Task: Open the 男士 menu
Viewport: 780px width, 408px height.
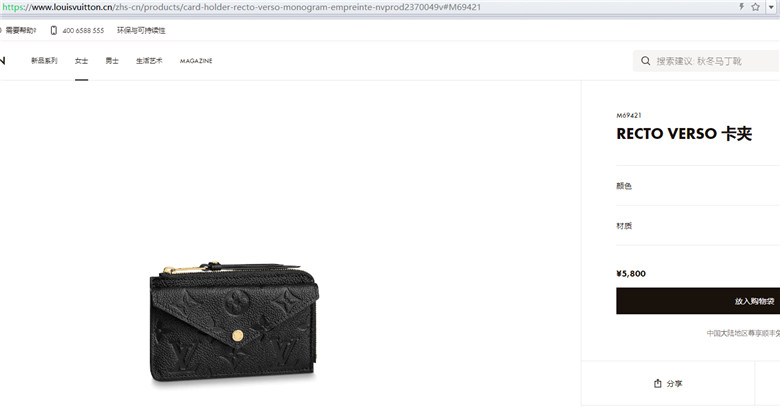Action: 112,61
